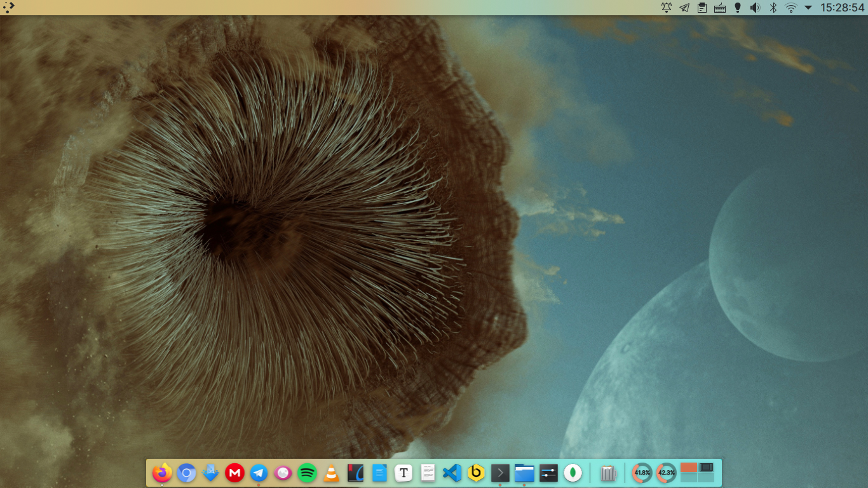This screenshot has height=488, width=868.
Task: Open the yellow hexagon "b" app in the dock
Action: click(x=476, y=473)
